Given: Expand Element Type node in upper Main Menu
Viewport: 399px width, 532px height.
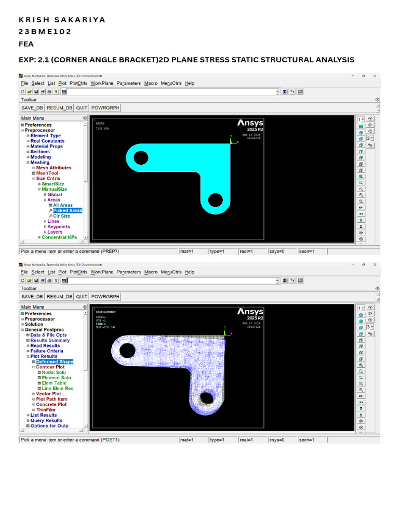Looking at the screenshot, I should (28, 136).
